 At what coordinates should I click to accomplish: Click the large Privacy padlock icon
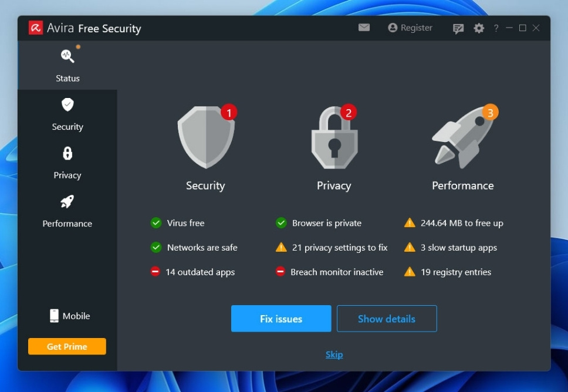tap(334, 138)
